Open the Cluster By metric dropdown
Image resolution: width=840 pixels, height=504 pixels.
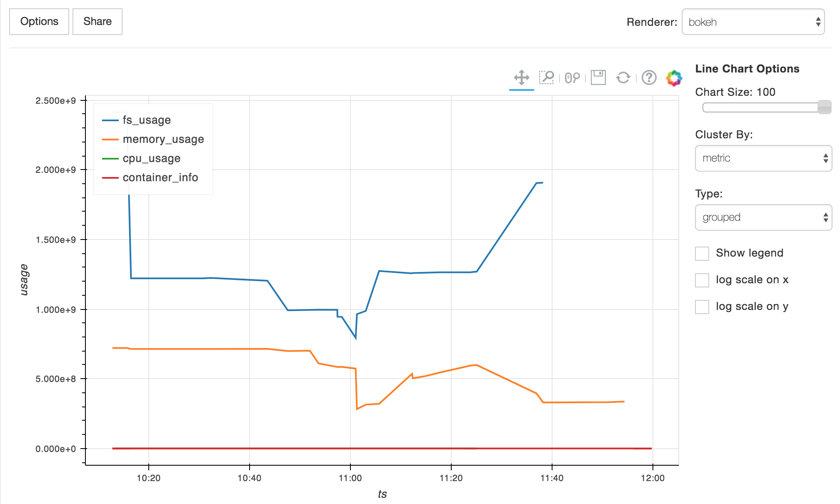[763, 158]
